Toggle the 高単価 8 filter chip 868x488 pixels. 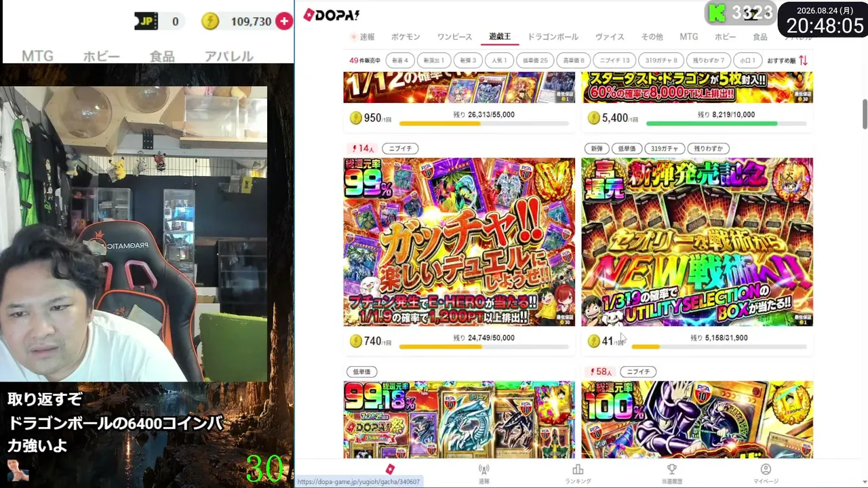click(x=572, y=60)
